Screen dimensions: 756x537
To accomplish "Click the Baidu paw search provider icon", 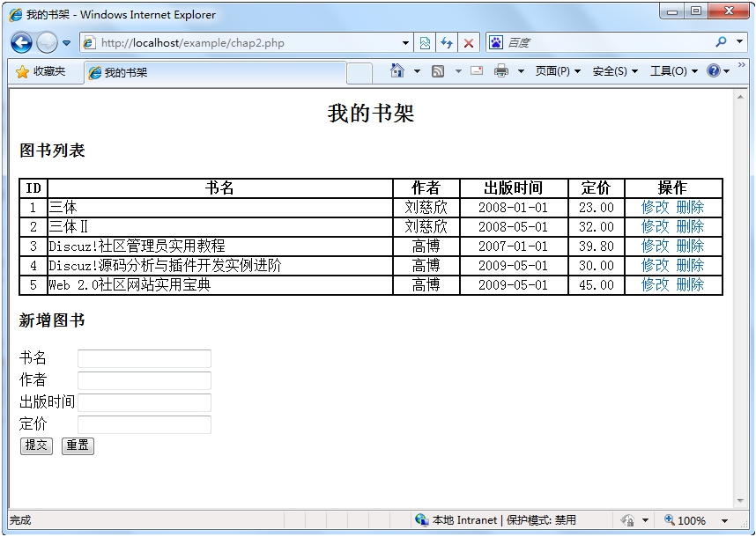I will coord(496,42).
